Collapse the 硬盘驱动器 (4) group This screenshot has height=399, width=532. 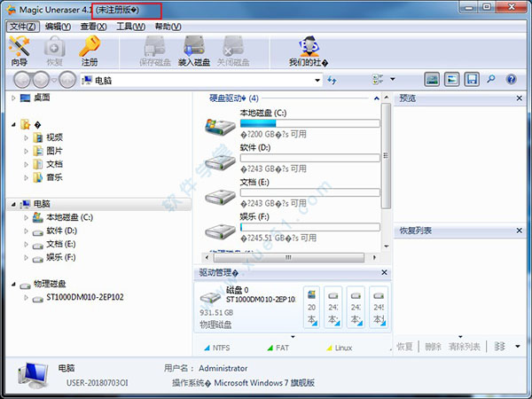tap(376, 98)
